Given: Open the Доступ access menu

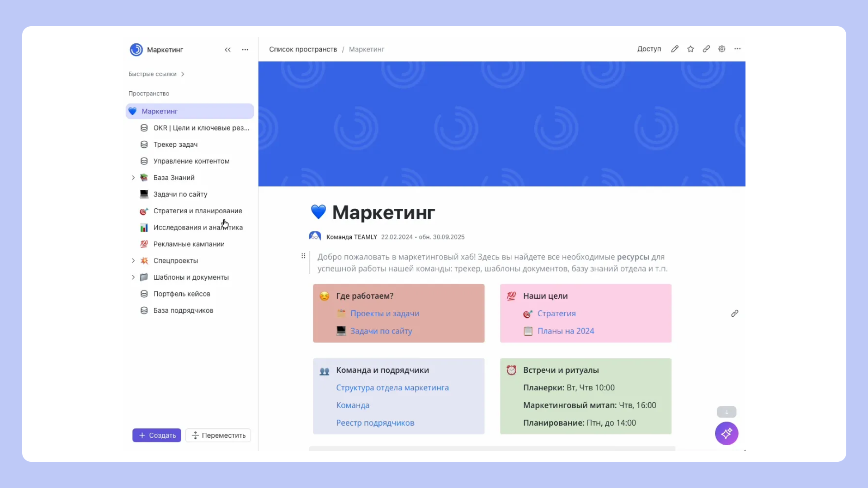Looking at the screenshot, I should pos(649,49).
